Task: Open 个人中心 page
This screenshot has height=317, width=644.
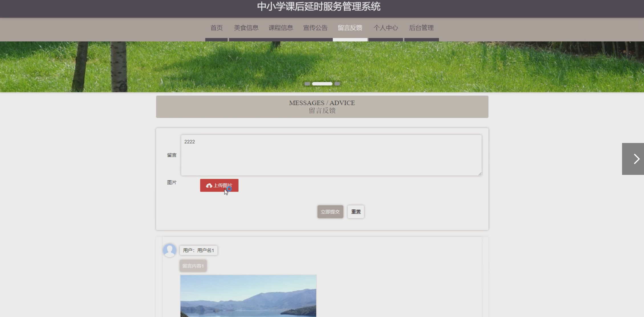Action: pos(385,28)
